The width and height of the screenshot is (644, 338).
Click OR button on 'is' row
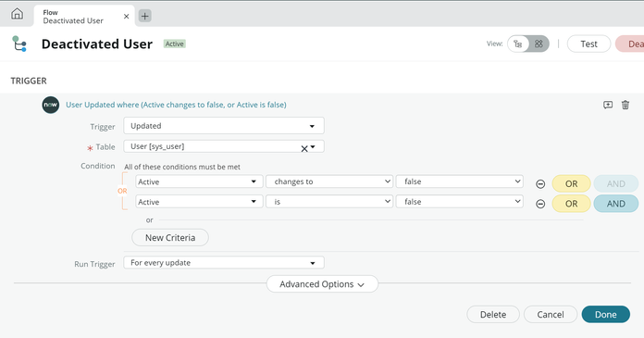pyautogui.click(x=571, y=204)
